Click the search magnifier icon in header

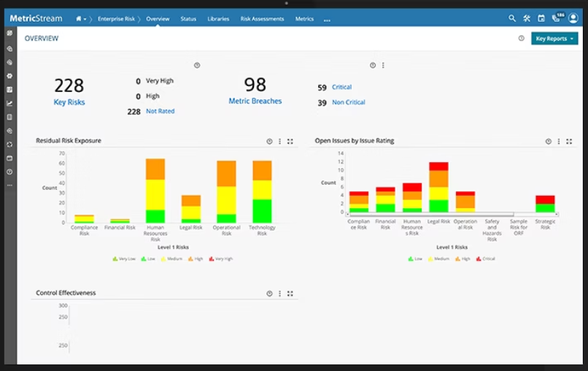tap(512, 18)
